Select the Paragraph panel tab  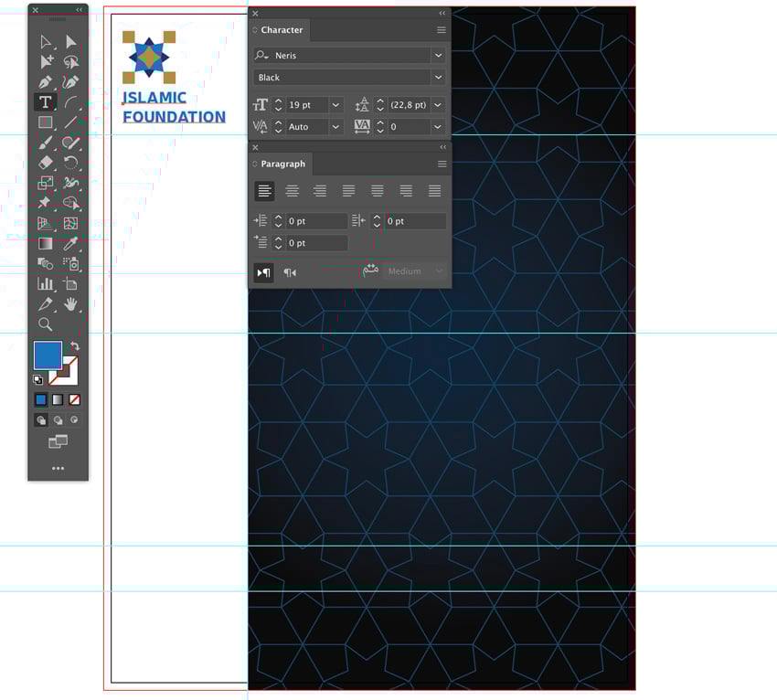[x=283, y=164]
